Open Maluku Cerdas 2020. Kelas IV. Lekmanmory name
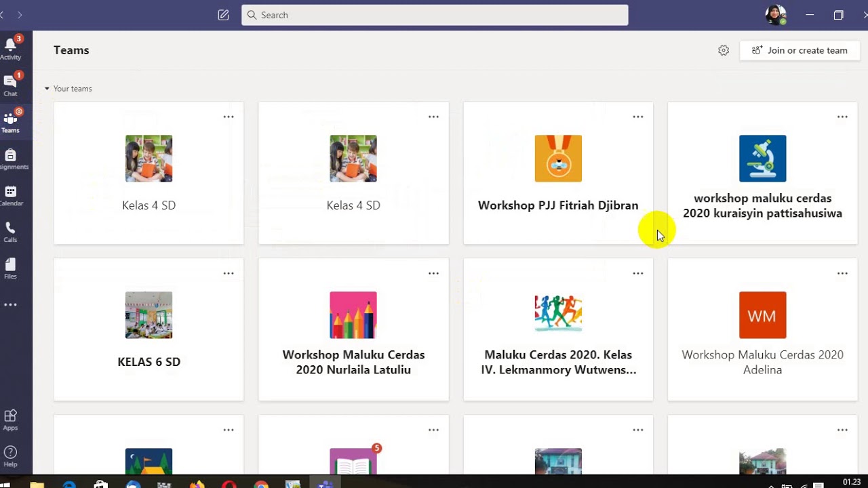This screenshot has height=488, width=868. [x=558, y=362]
